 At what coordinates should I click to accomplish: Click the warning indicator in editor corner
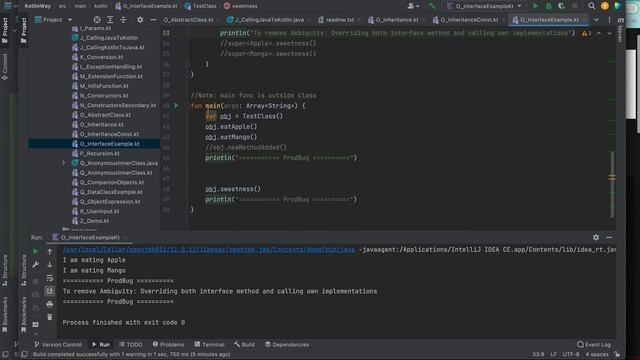point(587,33)
